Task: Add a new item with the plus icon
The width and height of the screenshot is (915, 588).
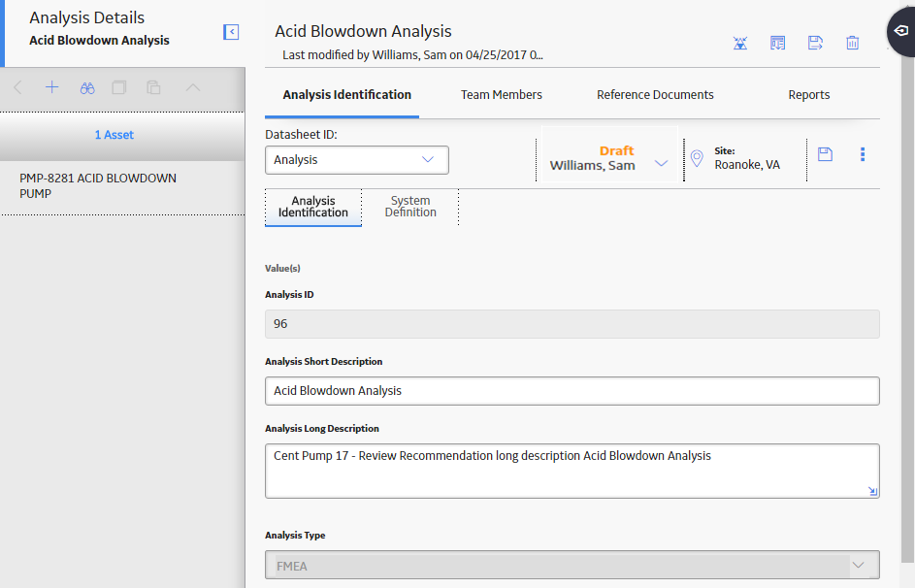Action: [x=52, y=87]
